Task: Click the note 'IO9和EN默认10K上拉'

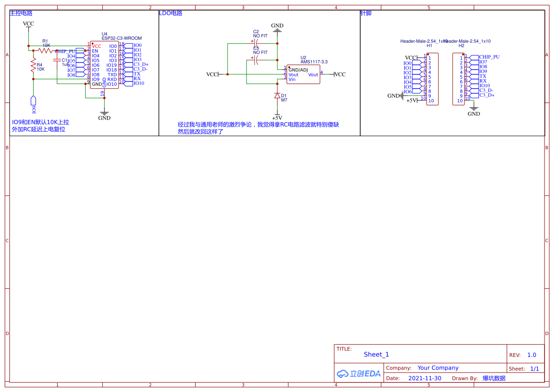Action: tap(40, 122)
